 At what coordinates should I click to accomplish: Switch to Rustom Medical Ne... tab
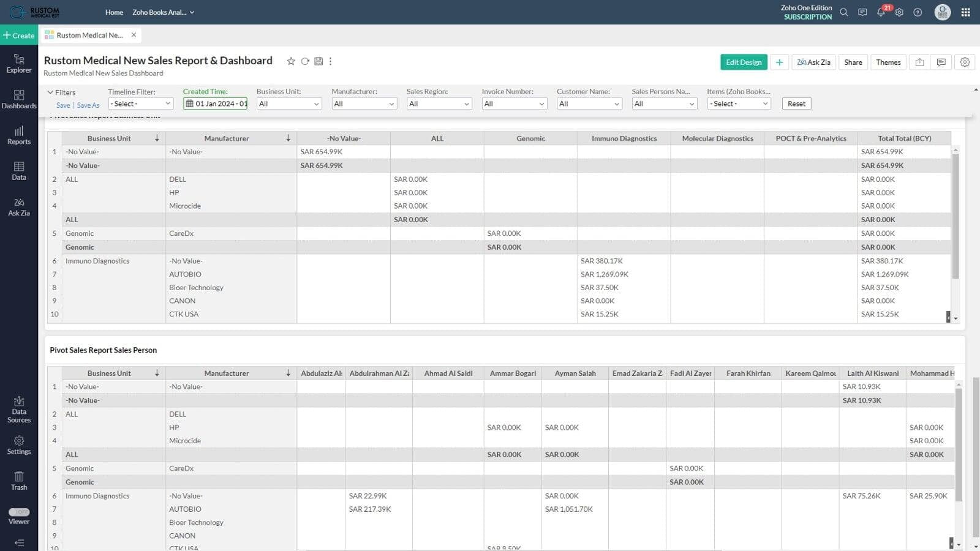point(89,35)
